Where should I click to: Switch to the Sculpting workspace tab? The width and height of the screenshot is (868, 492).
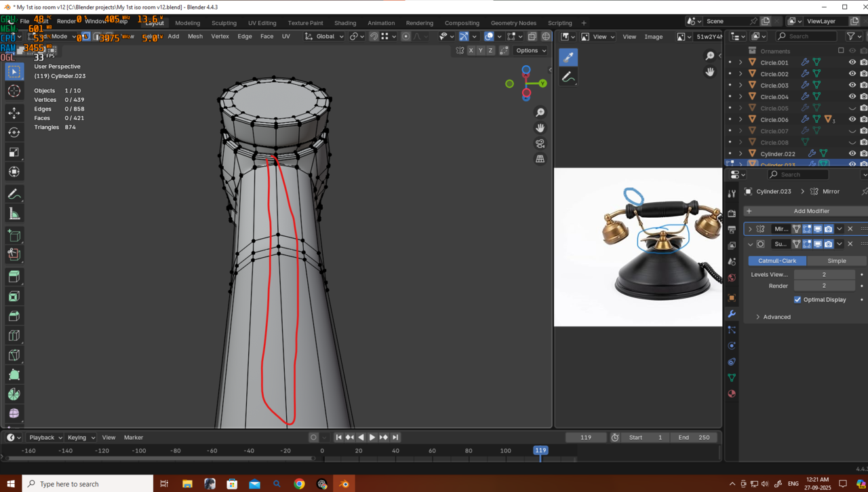224,23
